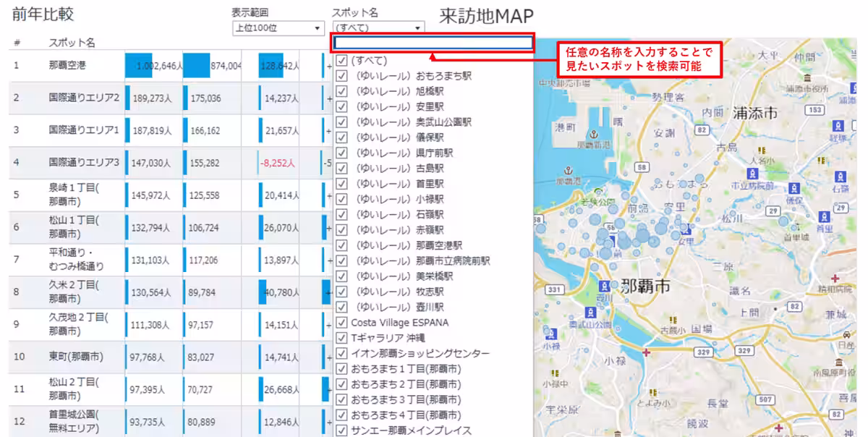Click the 浦添市役所 government building icon
The width and height of the screenshot is (868, 437).
point(807,77)
